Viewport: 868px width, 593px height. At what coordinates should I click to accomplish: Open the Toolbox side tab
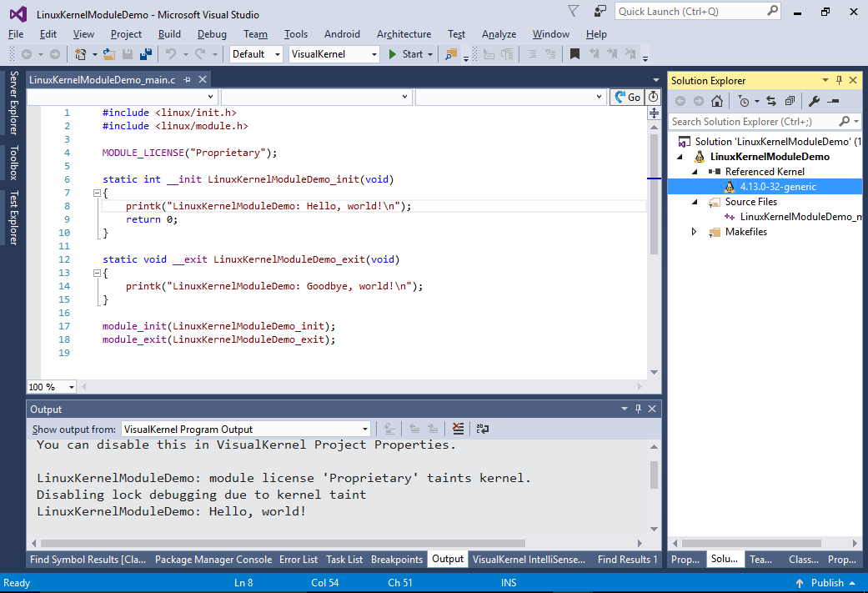pos(14,163)
